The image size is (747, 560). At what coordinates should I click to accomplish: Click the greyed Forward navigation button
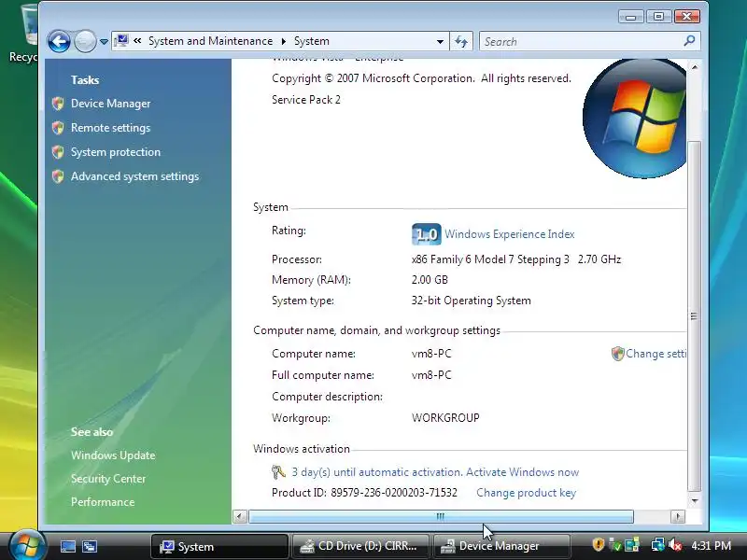coord(85,41)
